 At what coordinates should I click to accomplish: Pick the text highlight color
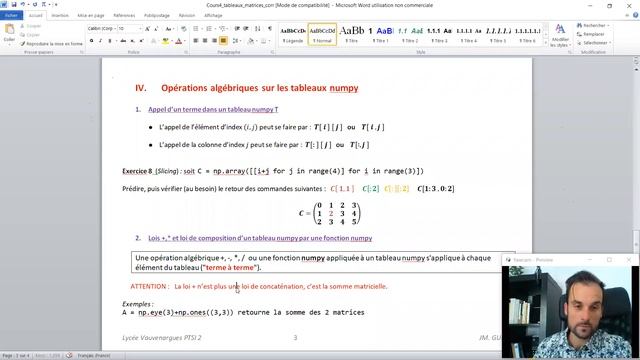(166, 41)
